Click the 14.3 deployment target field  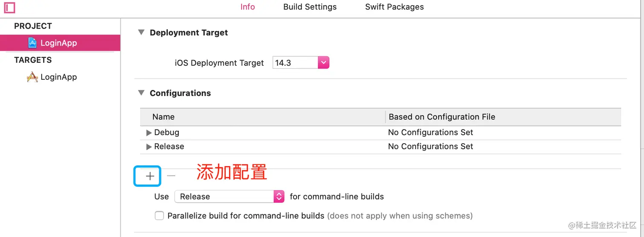pos(295,63)
